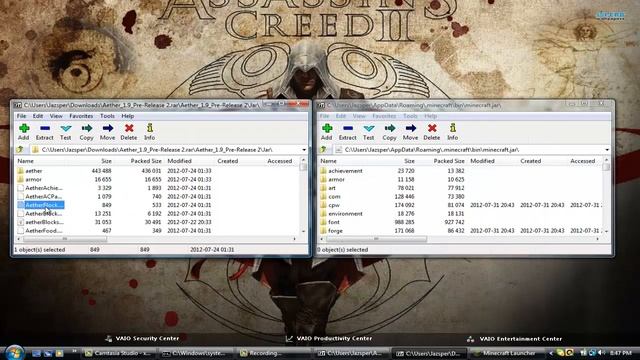Click the minecraft.jar window address path field
The width and height of the screenshot is (640, 360).
tap(472, 150)
